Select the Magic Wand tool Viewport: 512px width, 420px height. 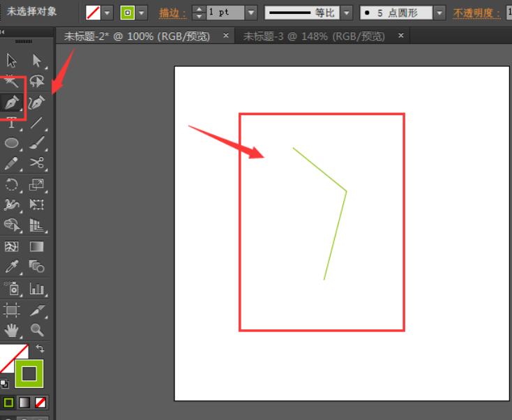pos(11,82)
